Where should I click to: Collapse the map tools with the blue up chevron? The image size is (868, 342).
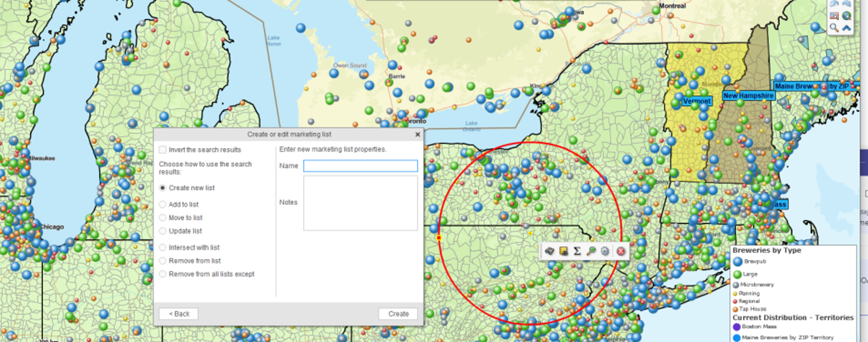coord(846,28)
